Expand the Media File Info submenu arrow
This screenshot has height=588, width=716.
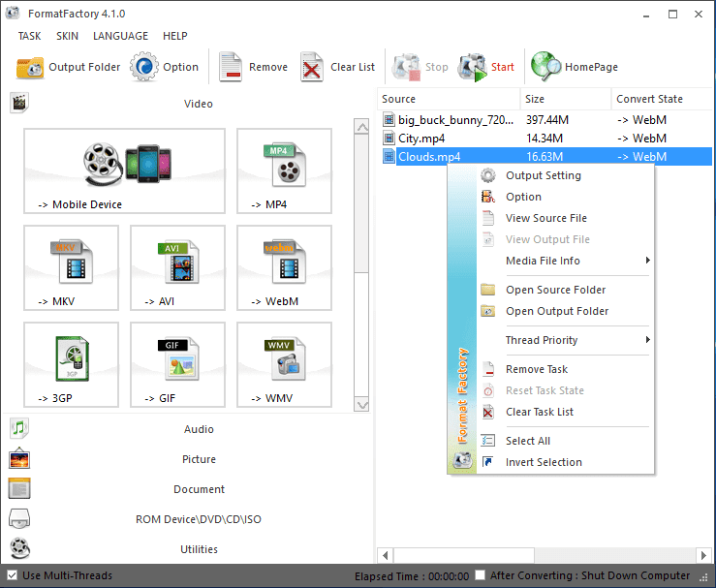click(x=647, y=261)
